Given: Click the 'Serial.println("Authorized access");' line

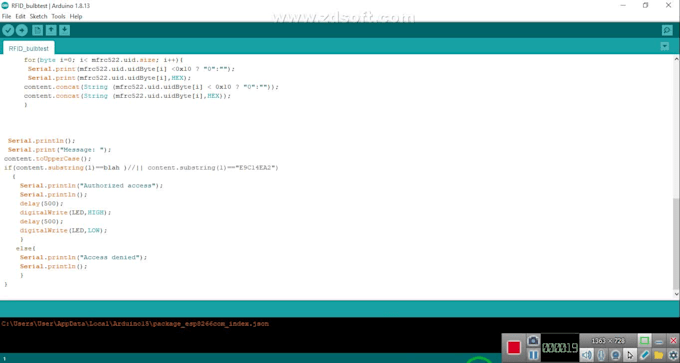Looking at the screenshot, I should [91, 186].
